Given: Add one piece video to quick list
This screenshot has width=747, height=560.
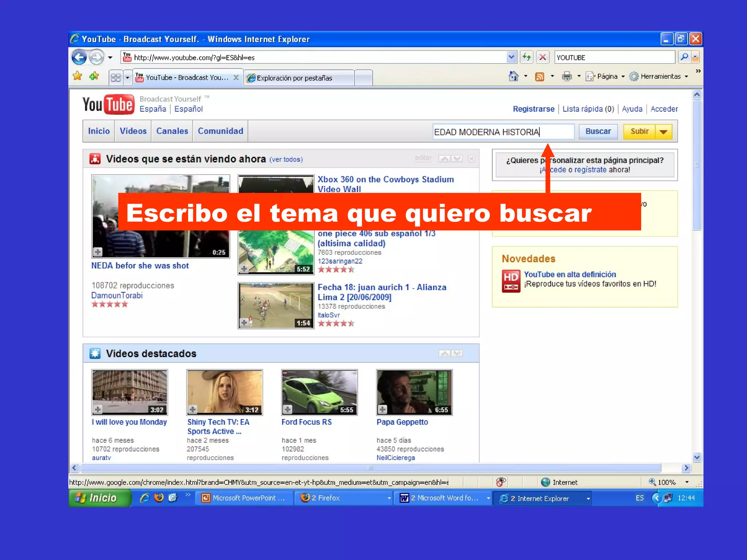Looking at the screenshot, I should (x=244, y=269).
